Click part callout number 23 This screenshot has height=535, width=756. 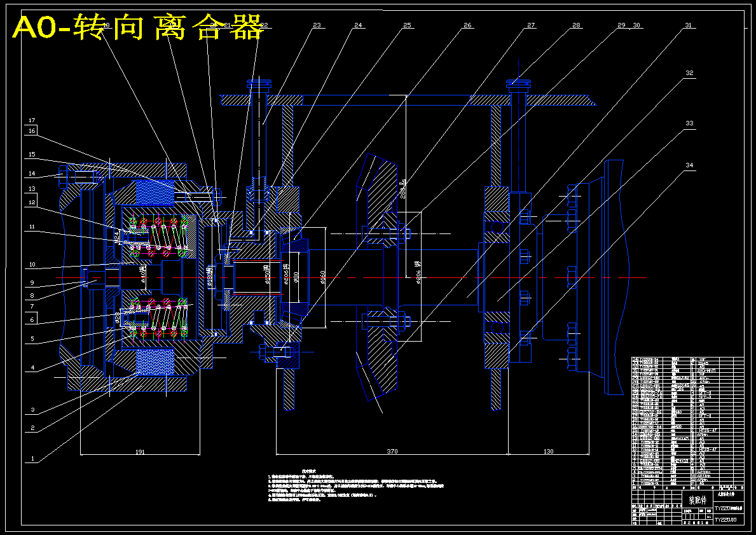pyautogui.click(x=317, y=25)
